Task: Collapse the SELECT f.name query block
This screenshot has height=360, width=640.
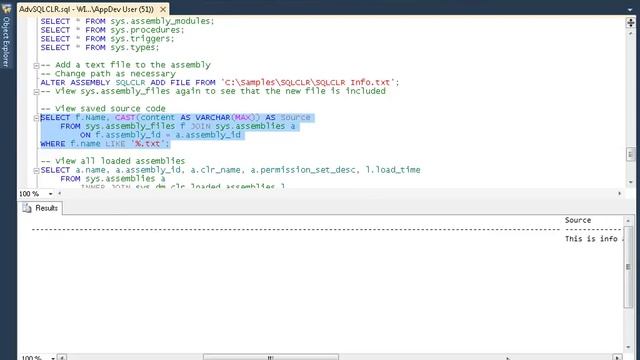Action: tap(36, 118)
